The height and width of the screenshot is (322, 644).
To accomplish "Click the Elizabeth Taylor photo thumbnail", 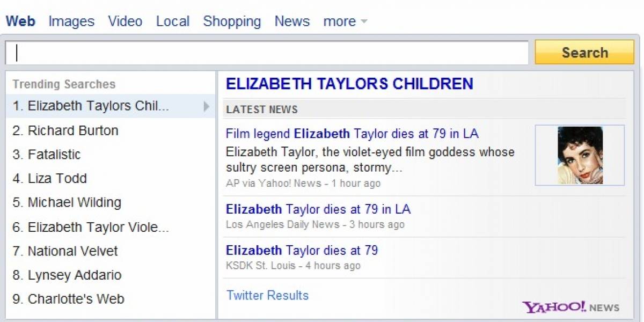I will 580,155.
